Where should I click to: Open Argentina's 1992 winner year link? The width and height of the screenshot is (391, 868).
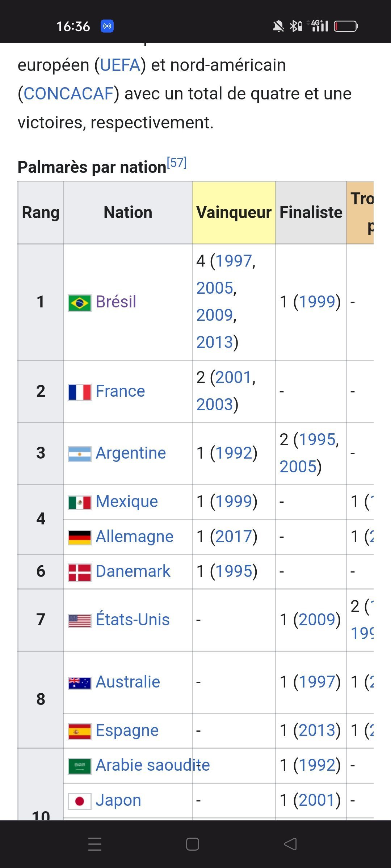click(x=234, y=453)
